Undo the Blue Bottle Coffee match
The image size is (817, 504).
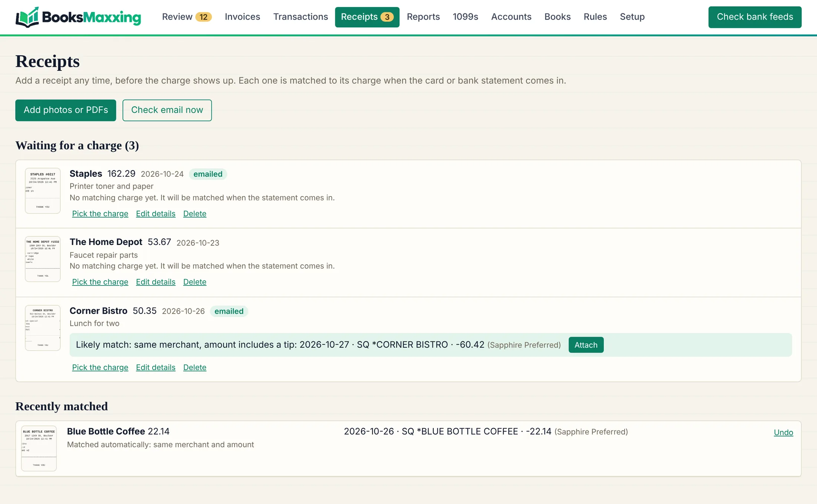[x=783, y=432]
